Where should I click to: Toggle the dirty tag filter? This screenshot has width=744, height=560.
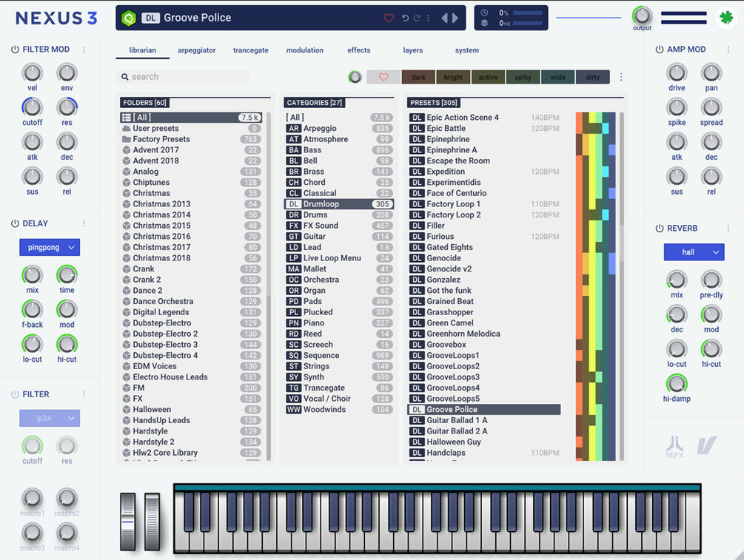593,77
